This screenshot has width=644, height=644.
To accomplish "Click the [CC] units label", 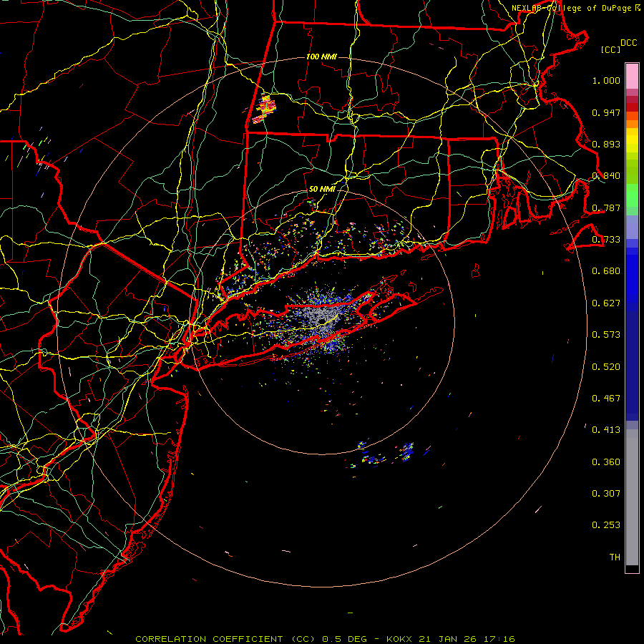I will [x=611, y=49].
